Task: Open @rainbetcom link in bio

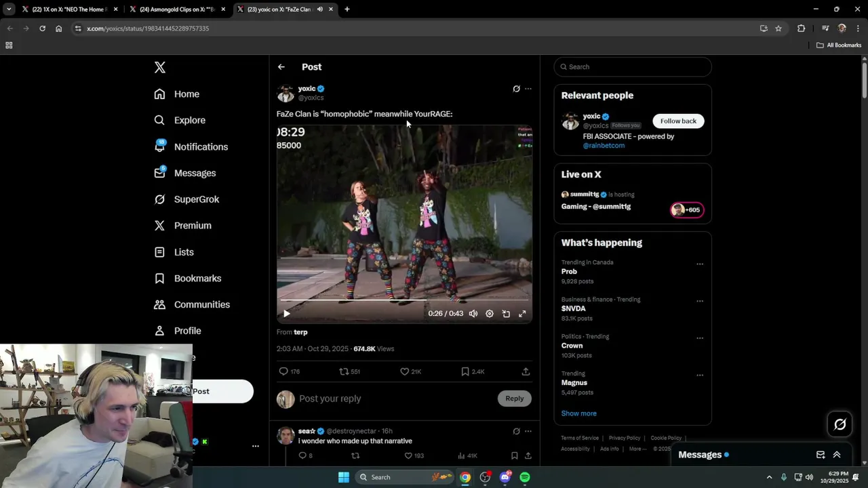Action: tap(604, 146)
